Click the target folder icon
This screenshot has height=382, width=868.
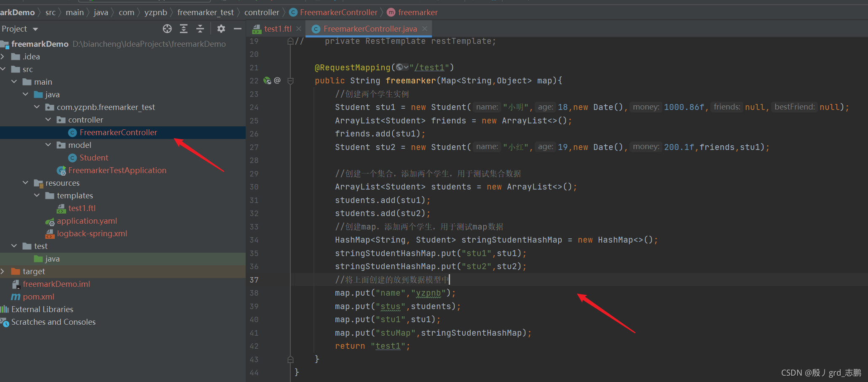[x=16, y=271]
